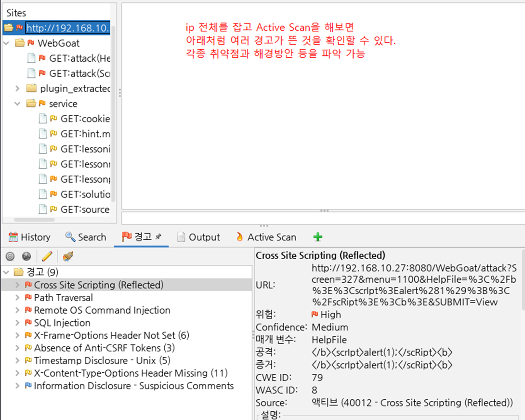Select the http://192.168.10. site node
Image resolution: width=525 pixels, height=420 pixels.
[67, 27]
